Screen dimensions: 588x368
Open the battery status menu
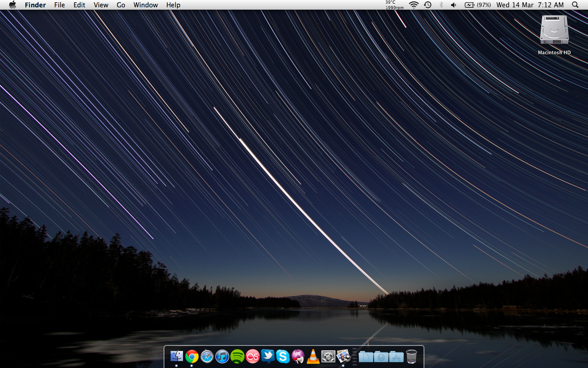pyautogui.click(x=478, y=5)
